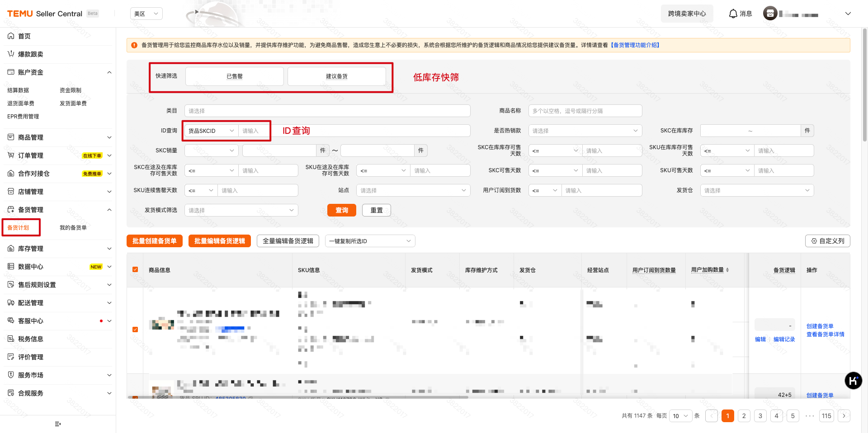The width and height of the screenshot is (868, 433).
Task: Select the 已售罄 quick filter tab
Action: click(234, 76)
